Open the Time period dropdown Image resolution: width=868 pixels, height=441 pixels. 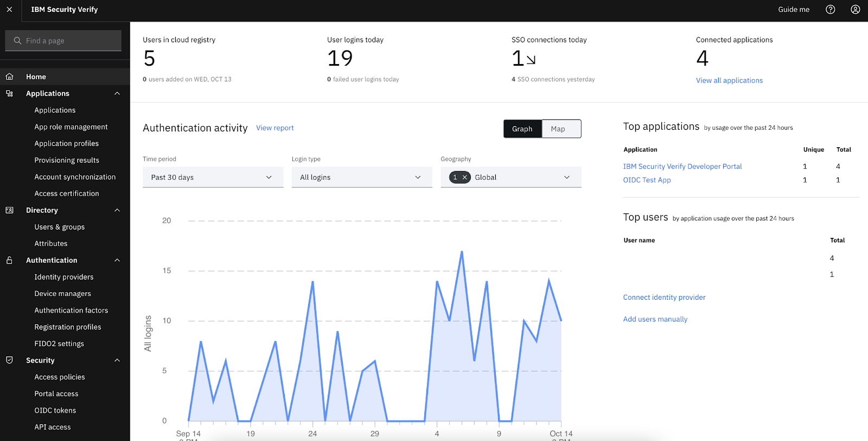(x=213, y=177)
